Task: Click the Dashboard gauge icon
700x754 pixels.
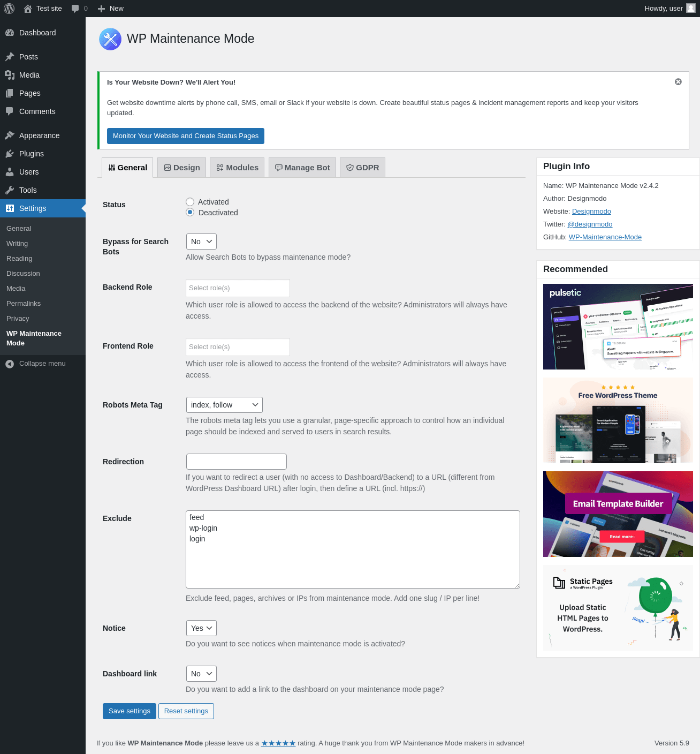Action: pyautogui.click(x=10, y=33)
